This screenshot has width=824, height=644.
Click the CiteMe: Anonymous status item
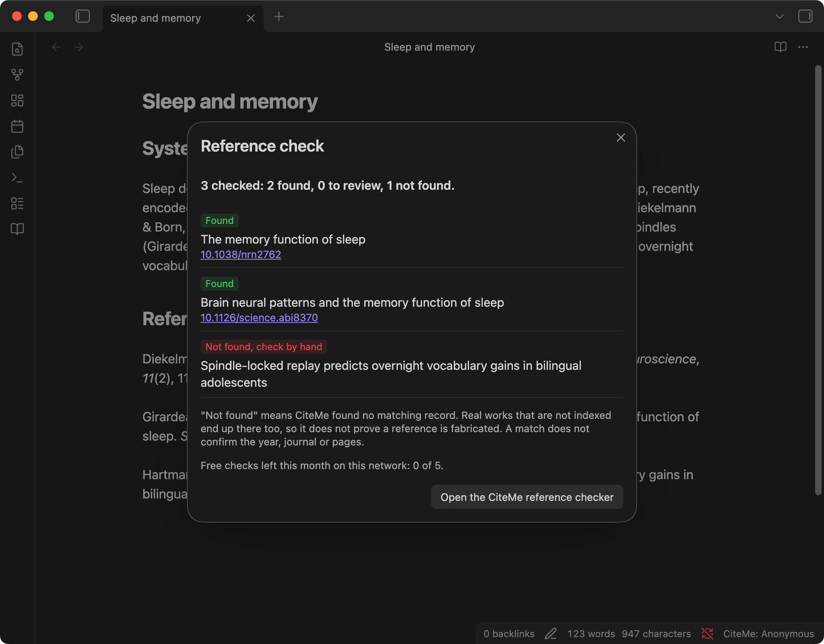coord(769,634)
